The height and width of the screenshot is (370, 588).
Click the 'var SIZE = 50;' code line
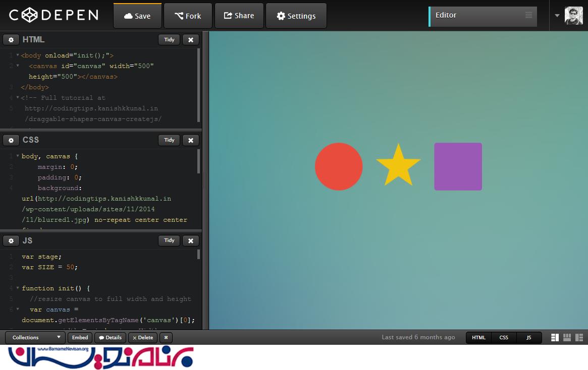tap(49, 267)
